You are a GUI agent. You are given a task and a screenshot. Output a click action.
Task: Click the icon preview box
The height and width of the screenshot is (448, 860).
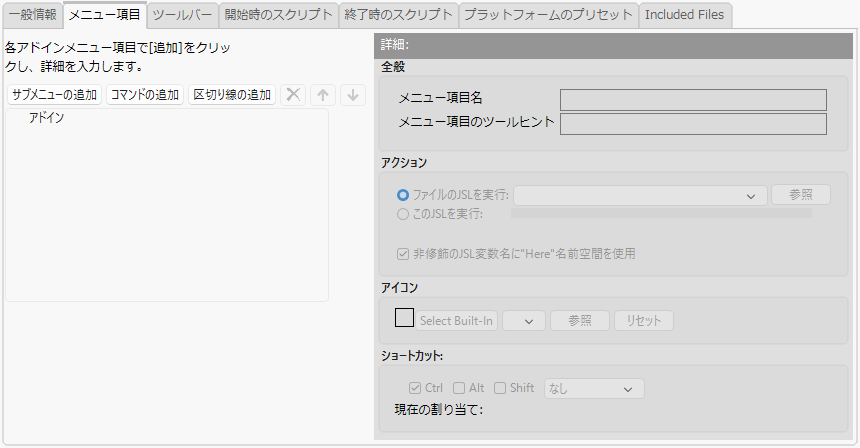point(404,317)
